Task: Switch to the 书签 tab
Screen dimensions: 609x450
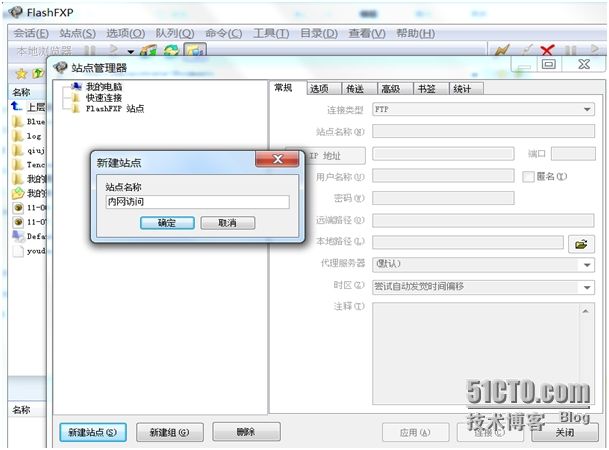Action: [427, 89]
